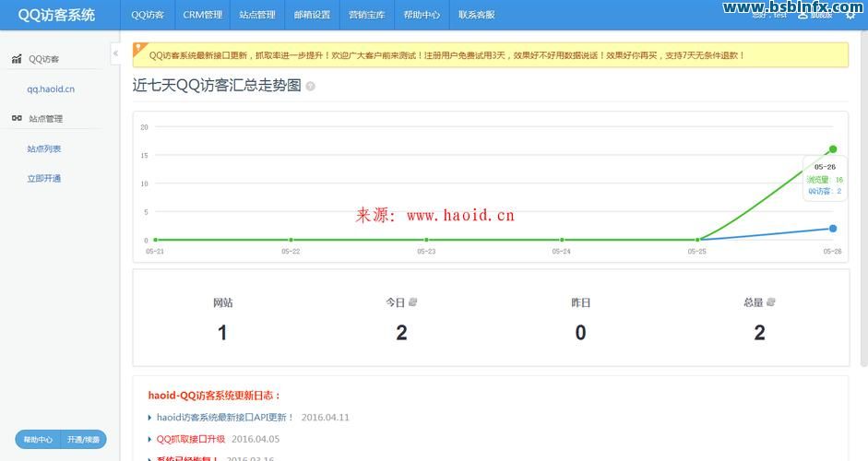868x461 pixels.
Task: Expand the arrow before the API更新 entry
Action: tap(149, 418)
